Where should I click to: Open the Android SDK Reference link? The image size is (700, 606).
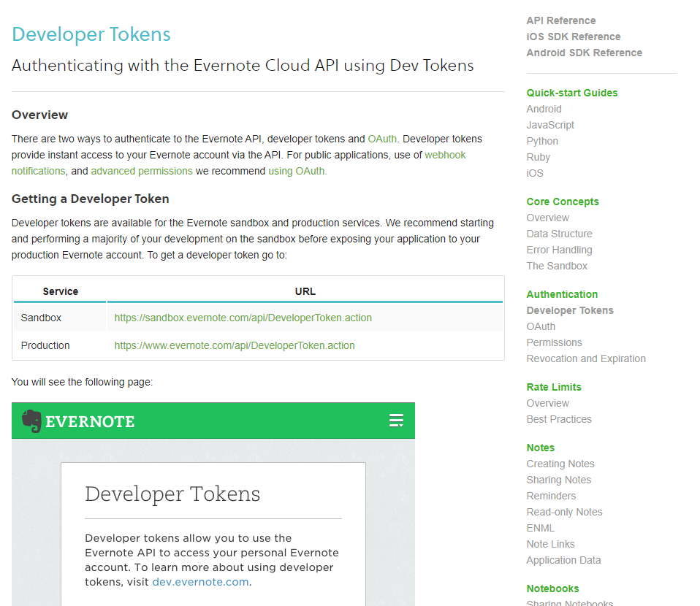584,53
